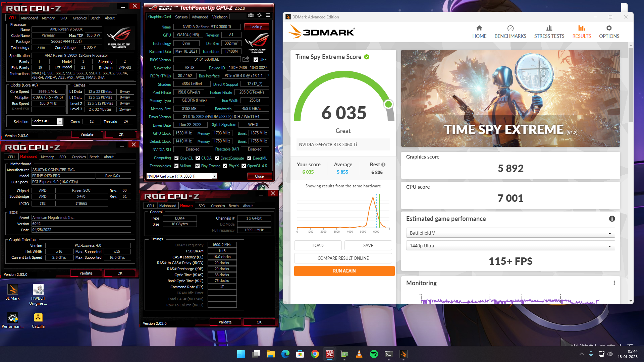Screen dimensions: 644x362
Task: Open Battlefield V game dropdown
Action: (x=510, y=233)
